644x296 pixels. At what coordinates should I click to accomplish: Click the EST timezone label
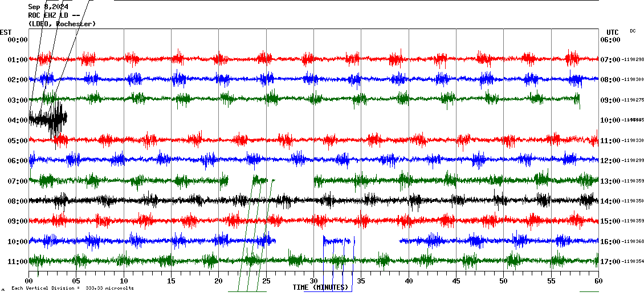pyautogui.click(x=6, y=32)
